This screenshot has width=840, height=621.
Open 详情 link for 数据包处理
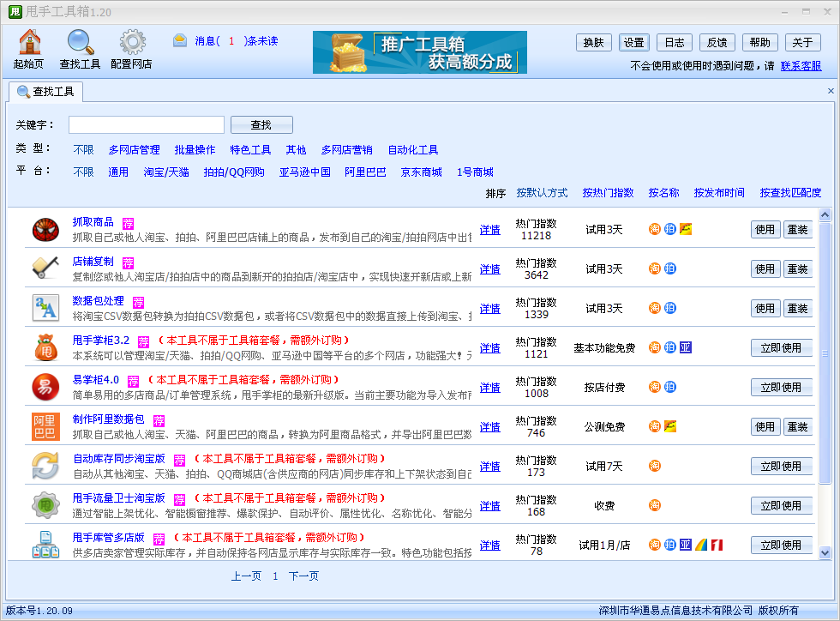point(490,309)
